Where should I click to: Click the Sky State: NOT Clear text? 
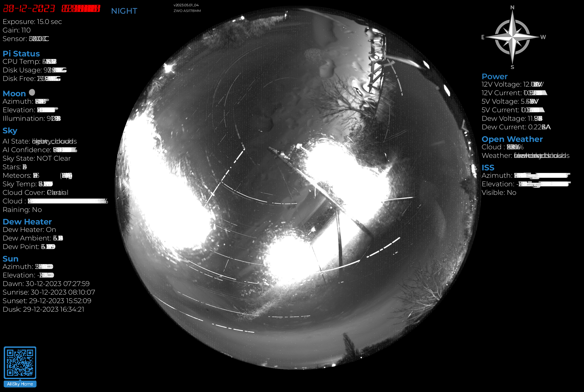point(36,158)
